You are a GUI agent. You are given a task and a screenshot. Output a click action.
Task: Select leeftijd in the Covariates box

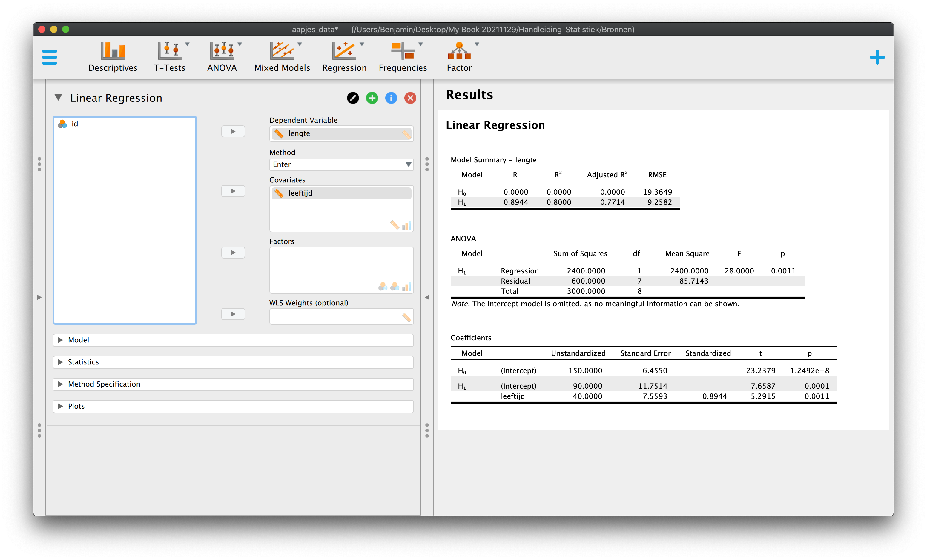(341, 193)
